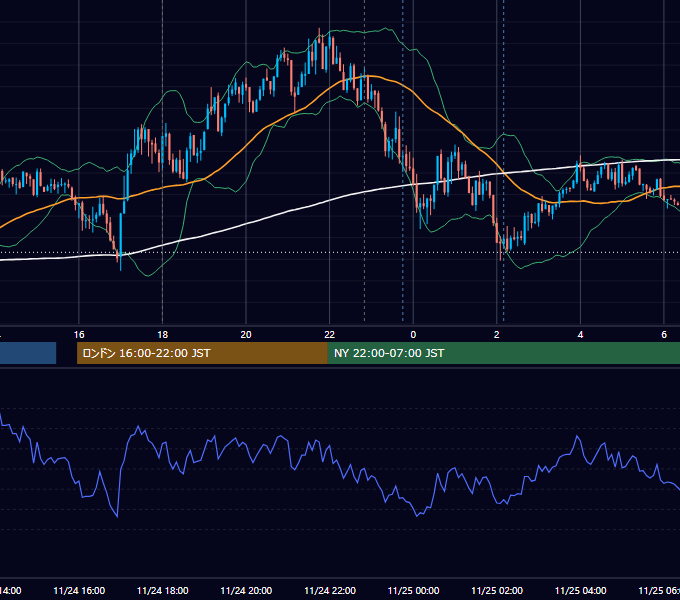Click the hour label 22 on the upper time axis
680x600 pixels.
(x=330, y=335)
